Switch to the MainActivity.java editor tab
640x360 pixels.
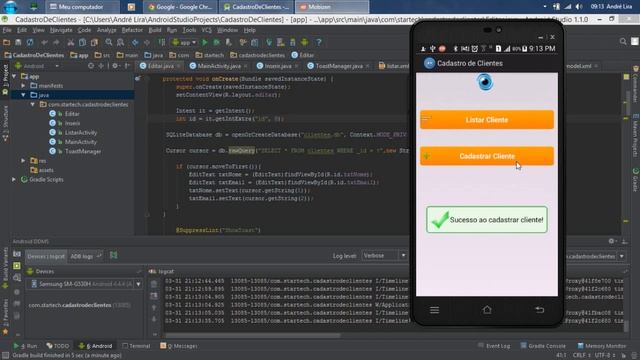[219, 66]
